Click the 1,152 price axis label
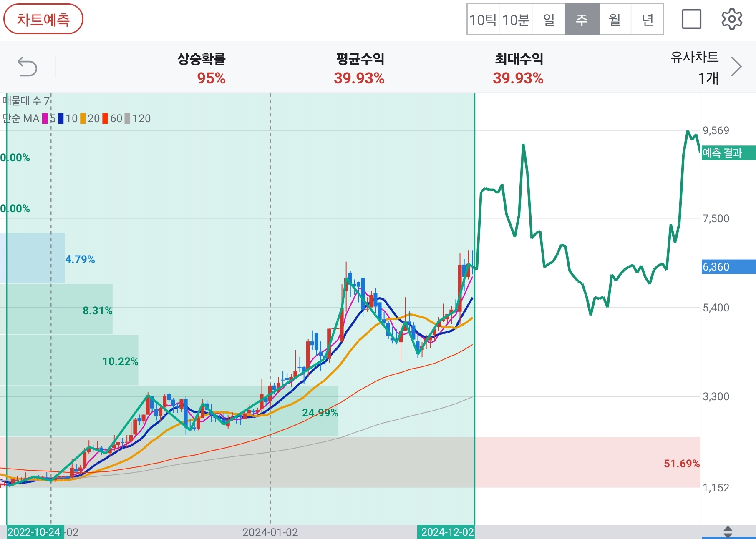Viewport: 756px width, 539px height. click(716, 488)
